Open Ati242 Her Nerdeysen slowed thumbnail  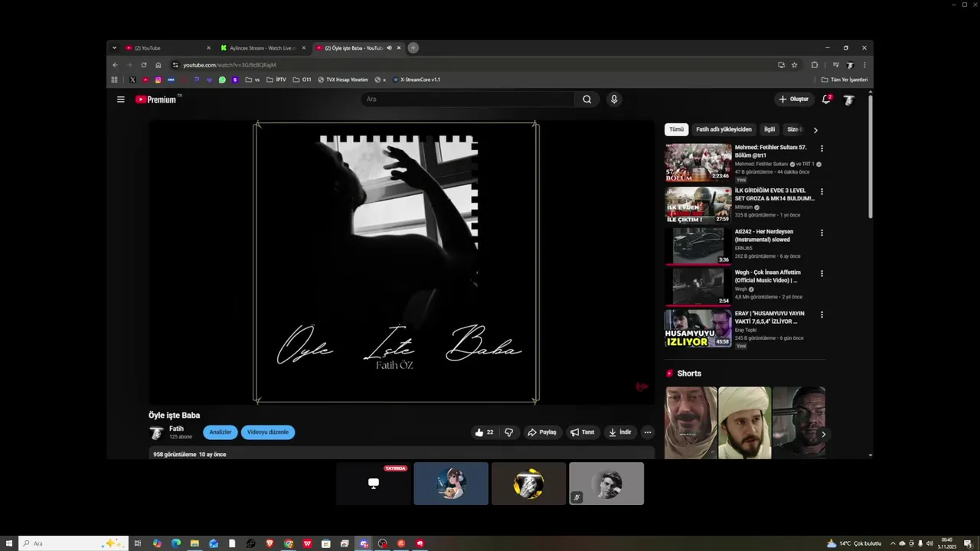[697, 246]
